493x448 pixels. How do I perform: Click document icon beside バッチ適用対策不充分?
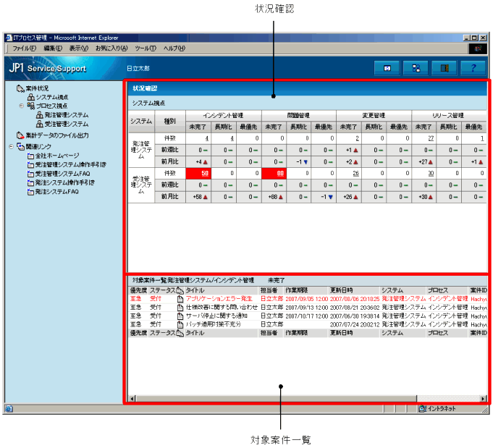tap(180, 324)
